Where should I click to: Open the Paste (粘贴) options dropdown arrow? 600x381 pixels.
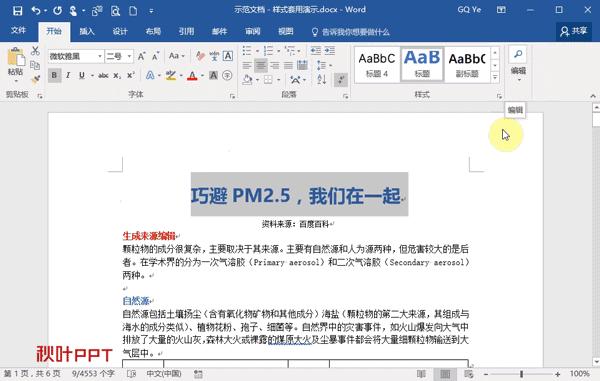16,81
